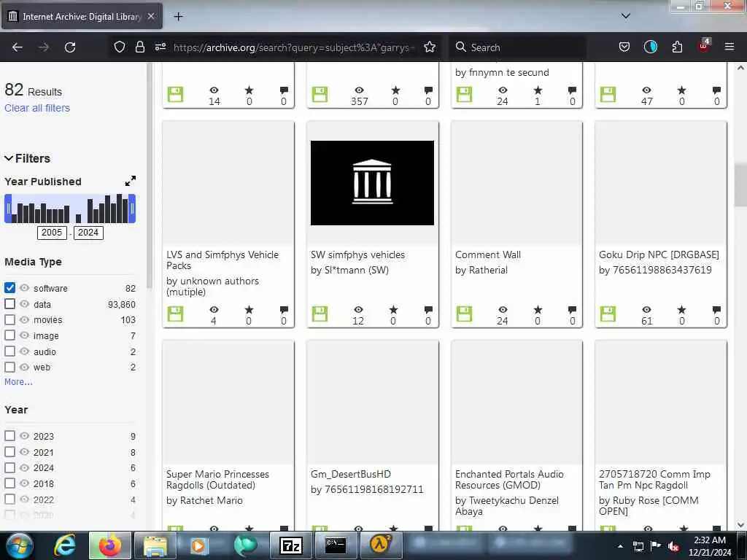
Task: Check the web media type filter
Action: click(x=9, y=367)
